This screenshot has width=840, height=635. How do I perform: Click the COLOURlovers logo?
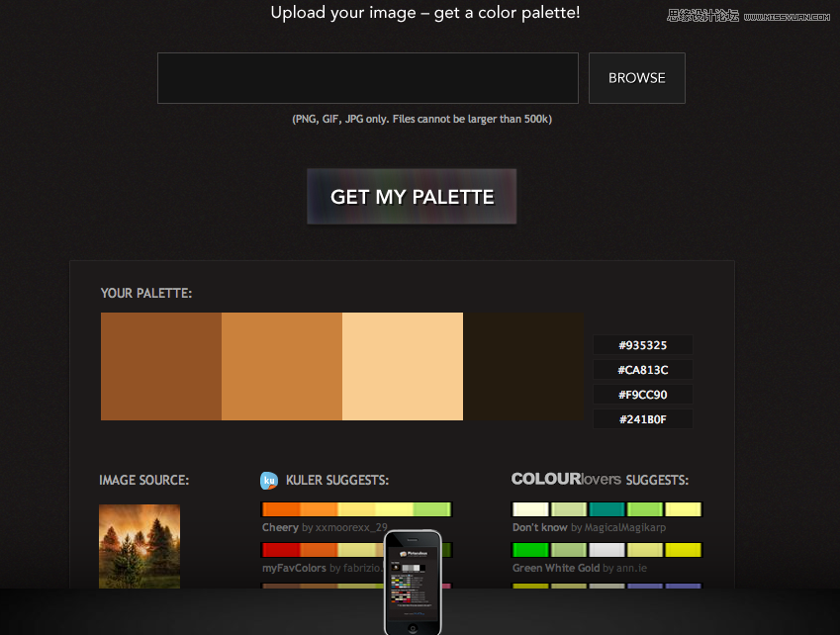(x=566, y=479)
